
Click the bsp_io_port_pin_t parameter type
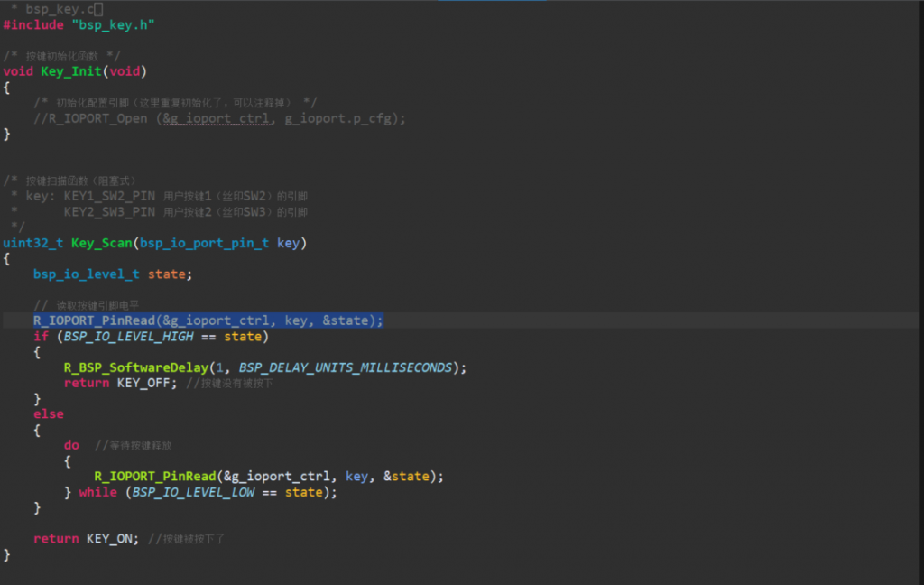tap(204, 243)
